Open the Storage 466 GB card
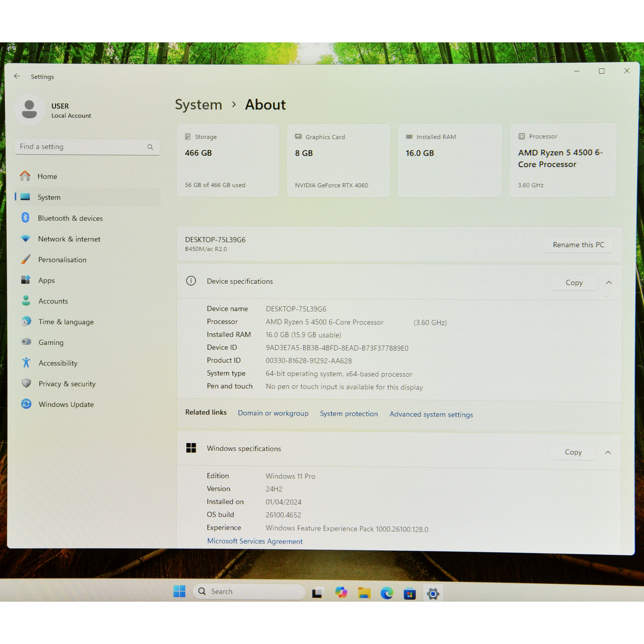This screenshot has height=644, width=644. [228, 160]
